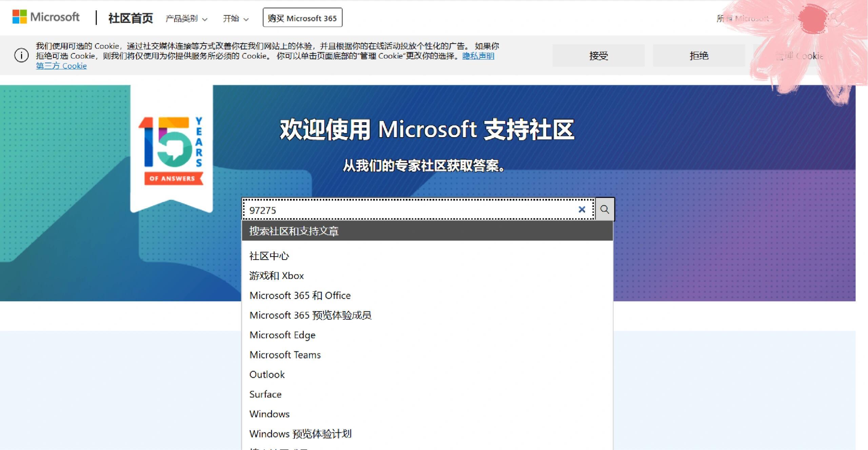The width and height of the screenshot is (868, 450).
Task: Select 社区中心 from suggestion list
Action: [269, 256]
